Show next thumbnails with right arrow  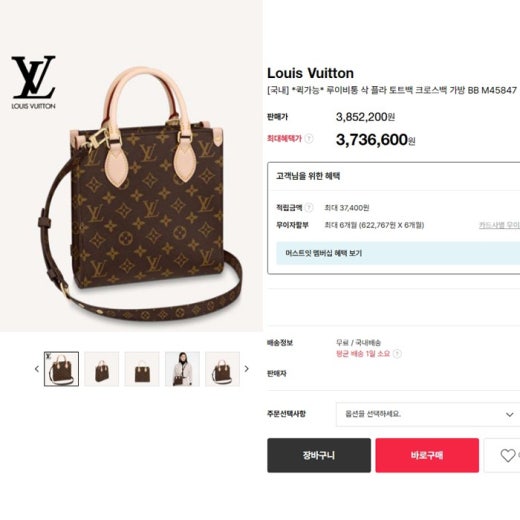[247, 369]
